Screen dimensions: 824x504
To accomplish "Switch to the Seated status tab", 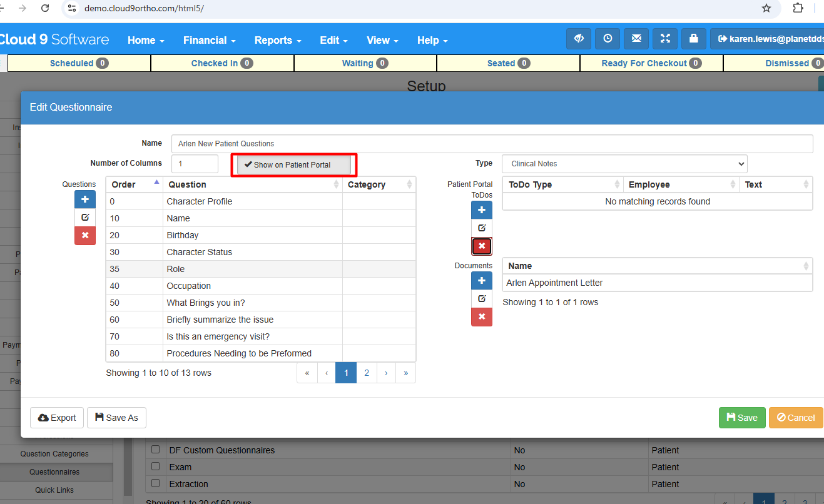I will point(509,63).
